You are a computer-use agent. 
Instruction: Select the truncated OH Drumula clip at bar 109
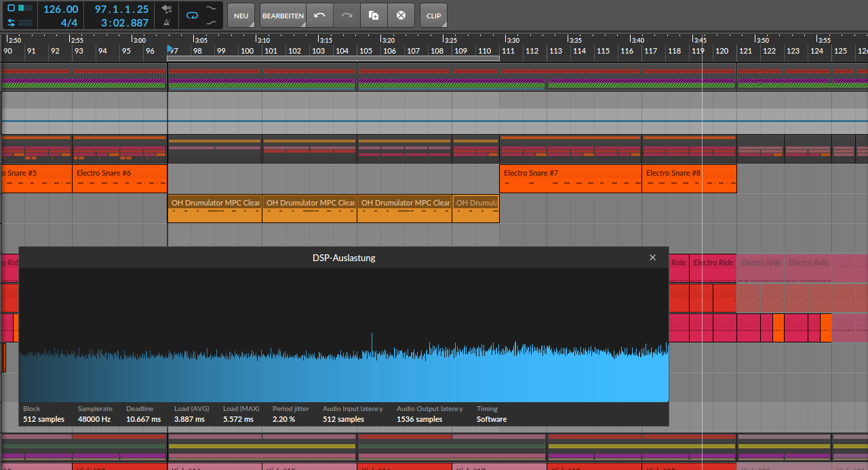click(x=475, y=209)
